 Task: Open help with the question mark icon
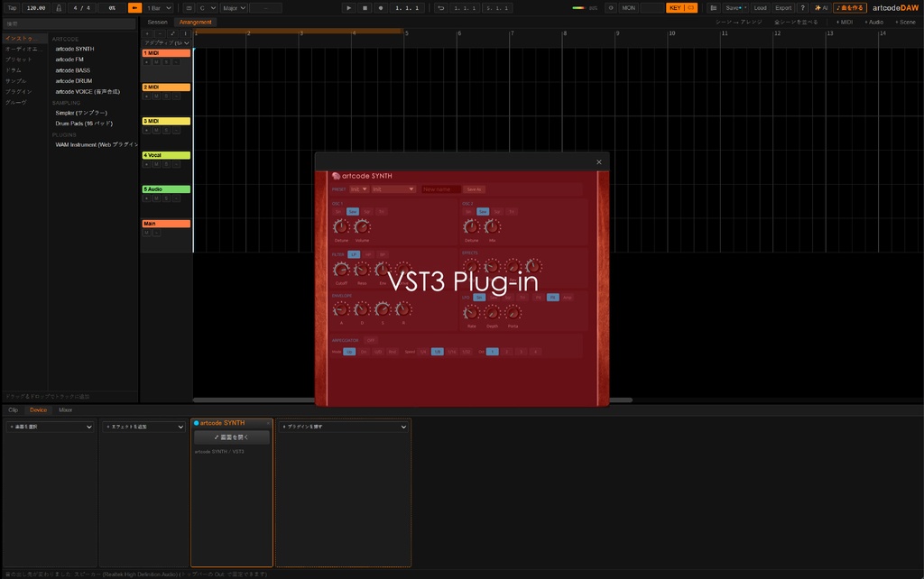(802, 7)
